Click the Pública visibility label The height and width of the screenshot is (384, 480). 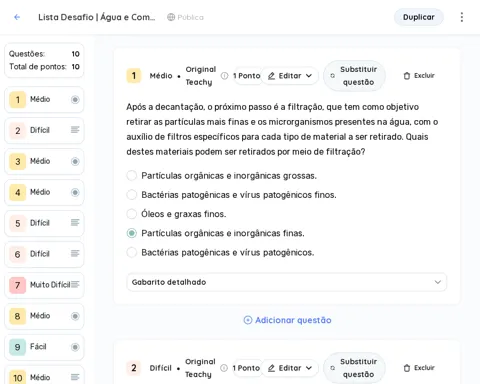[190, 17]
